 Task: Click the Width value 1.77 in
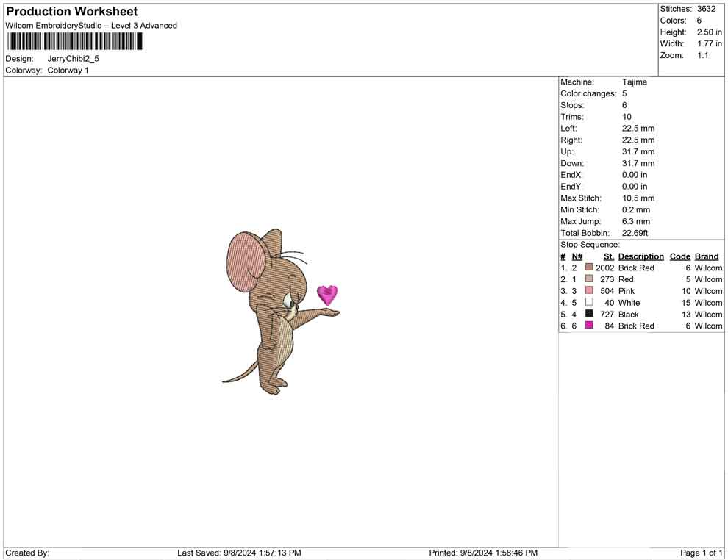pos(709,43)
